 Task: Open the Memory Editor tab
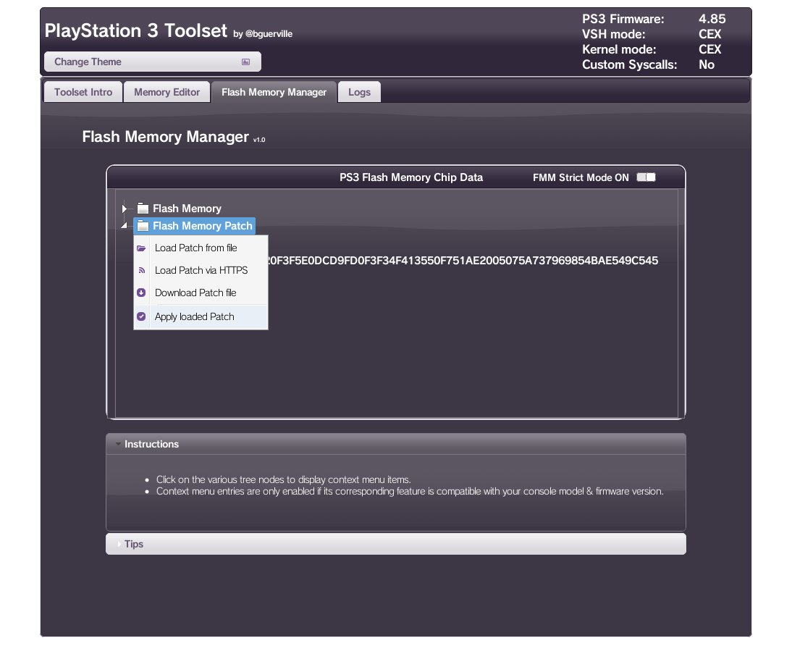coord(167,92)
